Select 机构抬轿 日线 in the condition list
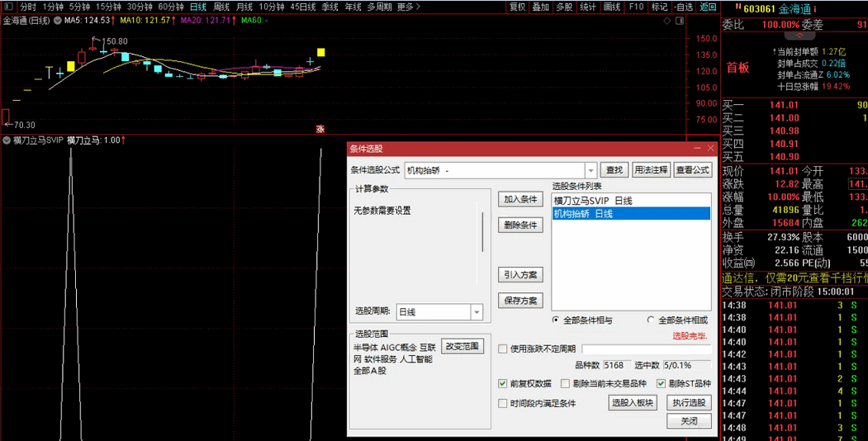 631,214
